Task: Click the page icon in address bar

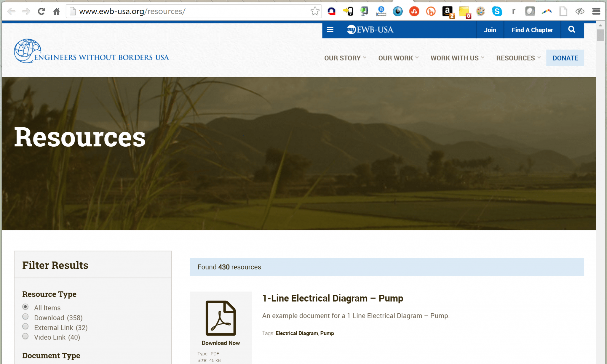Action: pyautogui.click(x=72, y=12)
